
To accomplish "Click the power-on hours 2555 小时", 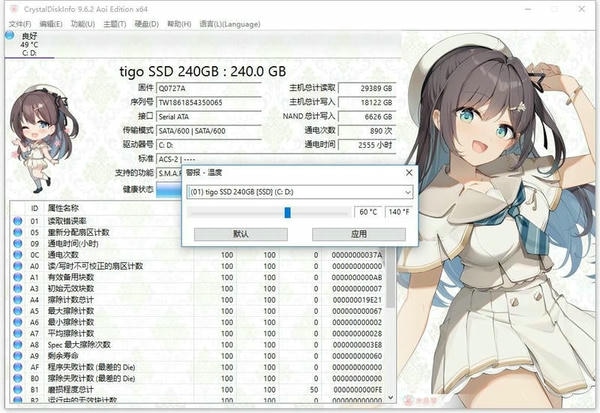I will click(367, 145).
